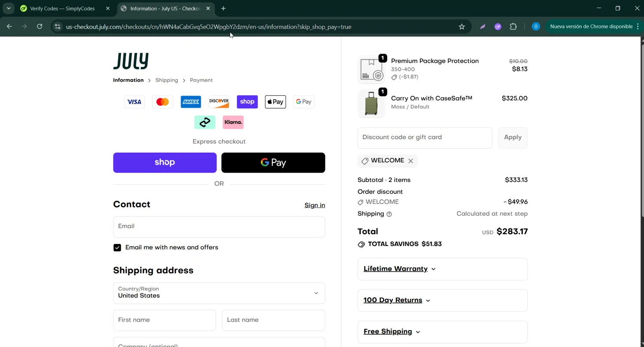
Task: Click the tab search dropdown arrow
Action: [x=9, y=9]
